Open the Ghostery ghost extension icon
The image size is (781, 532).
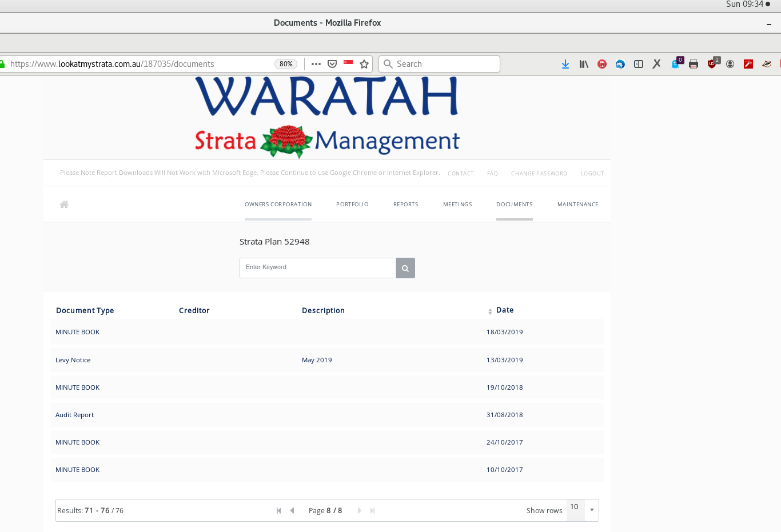(676, 63)
